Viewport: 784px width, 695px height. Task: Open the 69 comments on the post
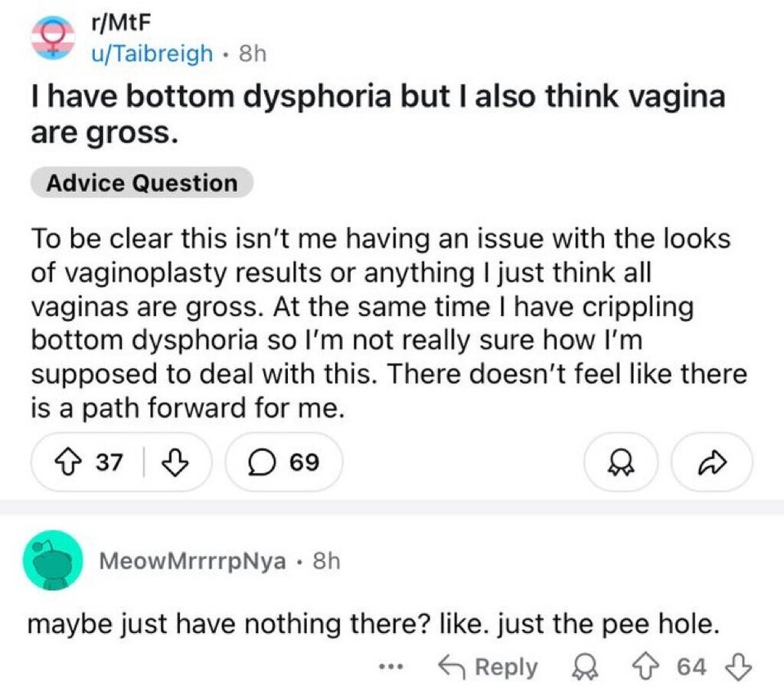point(284,462)
